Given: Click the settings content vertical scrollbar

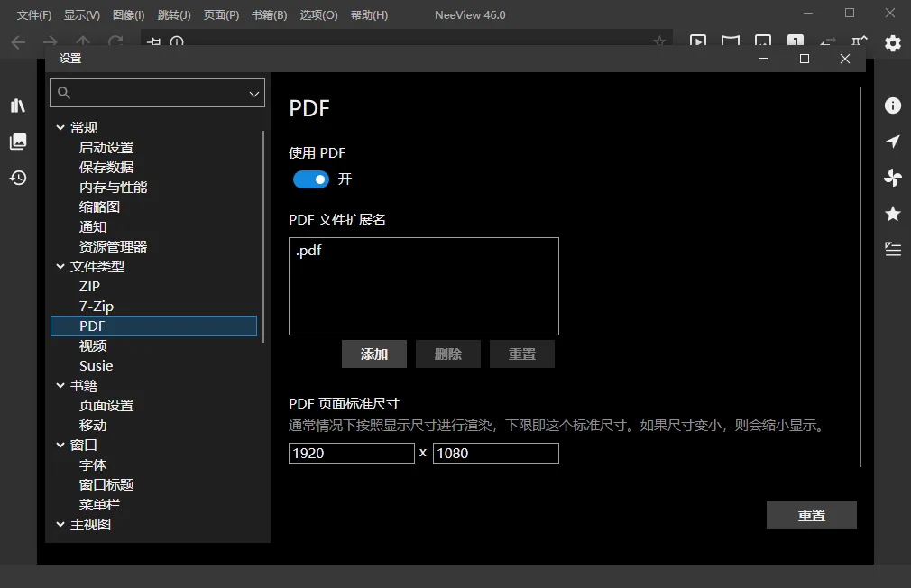Looking at the screenshot, I should coord(860,277).
